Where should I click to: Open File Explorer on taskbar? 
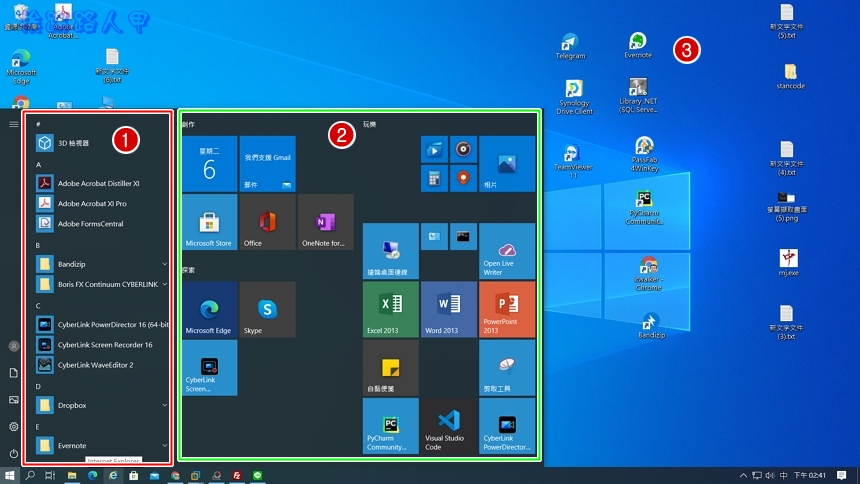click(72, 475)
